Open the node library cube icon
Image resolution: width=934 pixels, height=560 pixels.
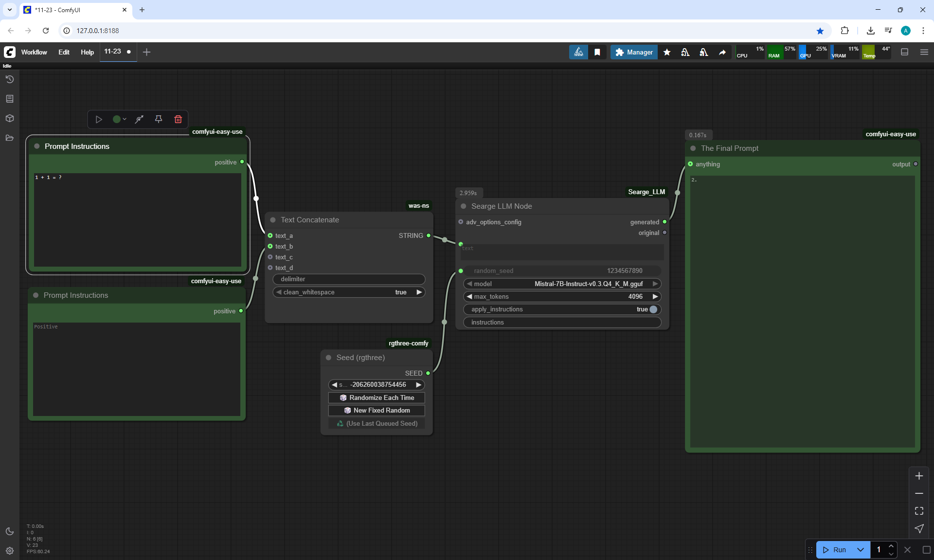pos(9,118)
